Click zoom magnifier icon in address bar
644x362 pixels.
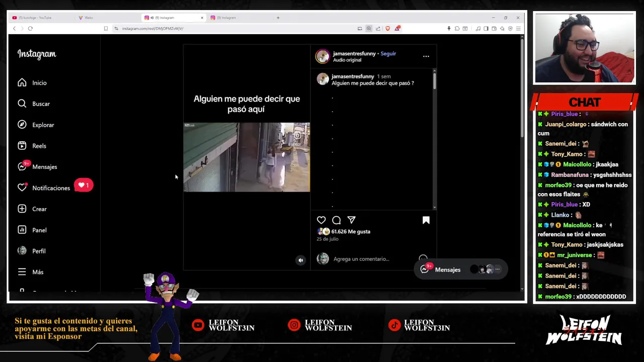(x=369, y=28)
